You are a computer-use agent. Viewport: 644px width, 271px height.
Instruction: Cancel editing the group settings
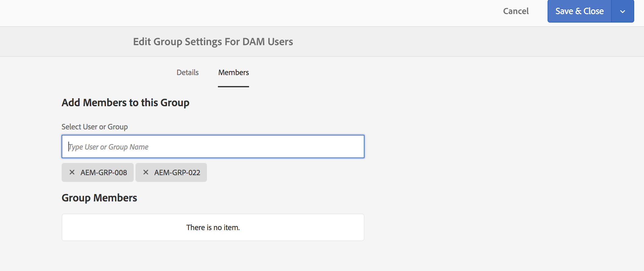click(516, 11)
